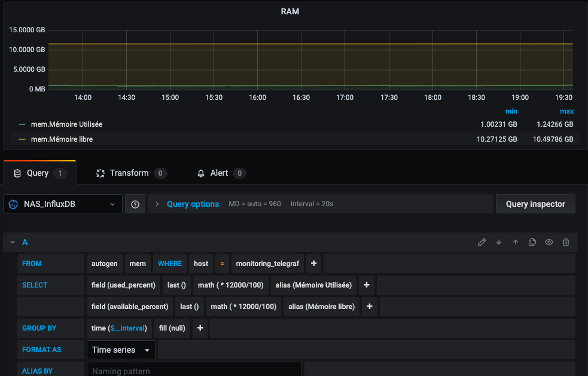The image size is (588, 376).
Task: Collapse query A row with the chevron
Action: (x=12, y=242)
